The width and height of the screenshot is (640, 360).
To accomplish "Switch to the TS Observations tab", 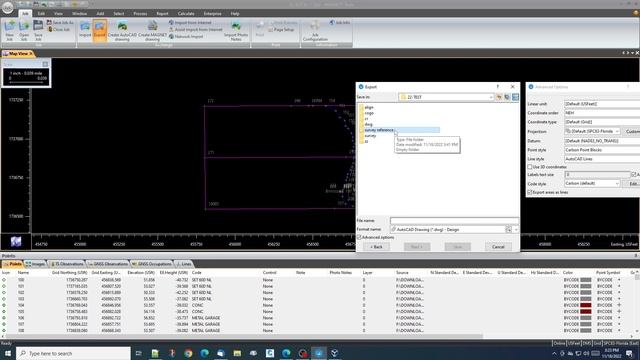I will [67, 264].
